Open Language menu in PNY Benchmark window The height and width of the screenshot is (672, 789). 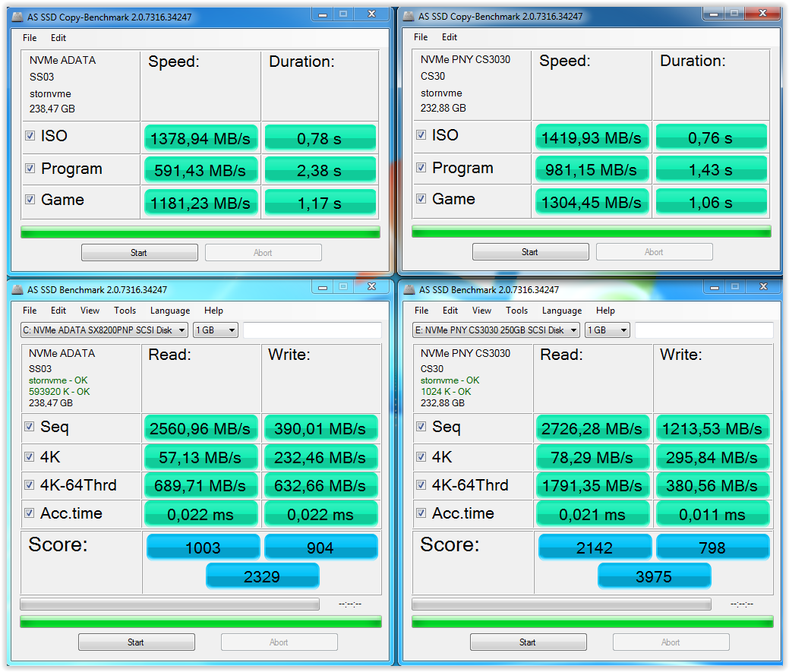(x=562, y=311)
